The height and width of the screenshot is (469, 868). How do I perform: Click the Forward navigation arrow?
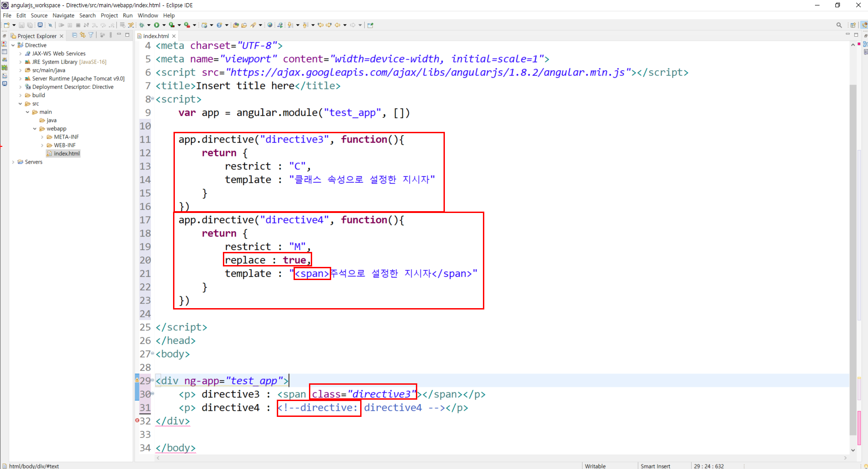pos(352,25)
